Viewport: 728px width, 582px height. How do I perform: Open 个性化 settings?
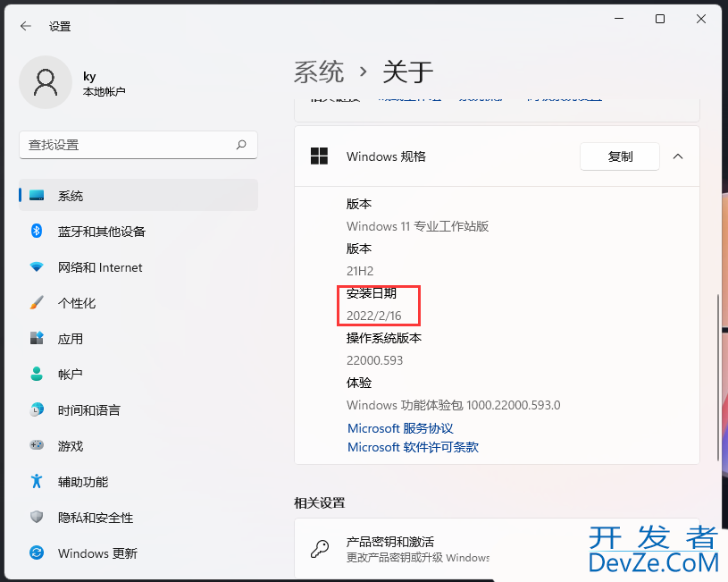click(138, 302)
